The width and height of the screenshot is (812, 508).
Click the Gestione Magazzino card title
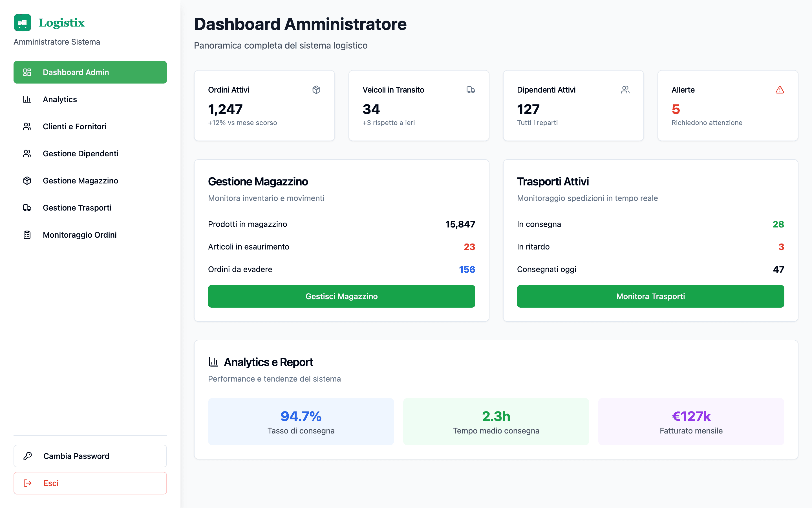(x=258, y=181)
